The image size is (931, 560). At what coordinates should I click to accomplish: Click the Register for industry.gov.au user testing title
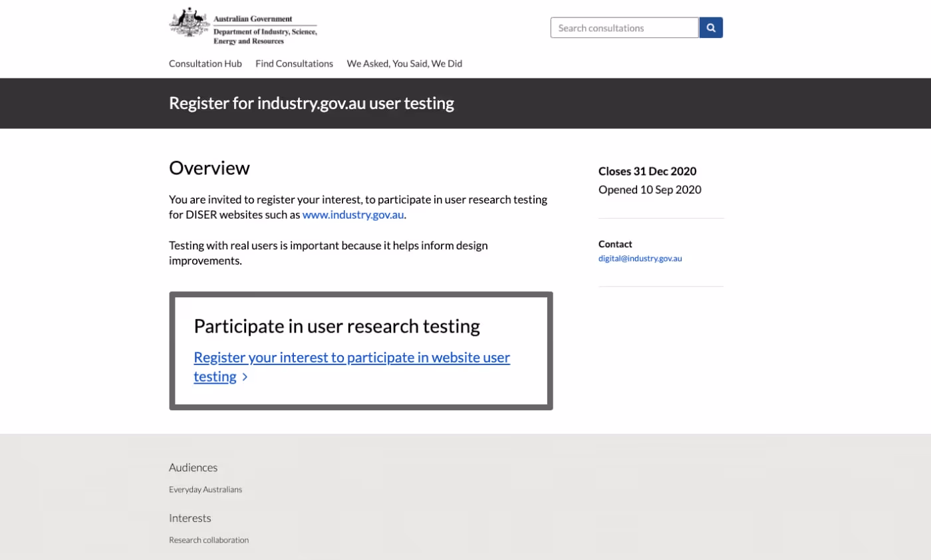pyautogui.click(x=311, y=103)
